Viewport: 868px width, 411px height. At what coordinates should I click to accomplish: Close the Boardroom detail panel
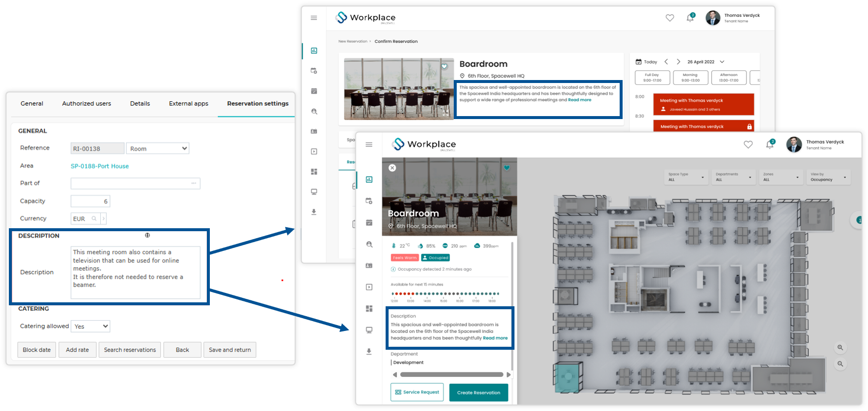(x=392, y=168)
